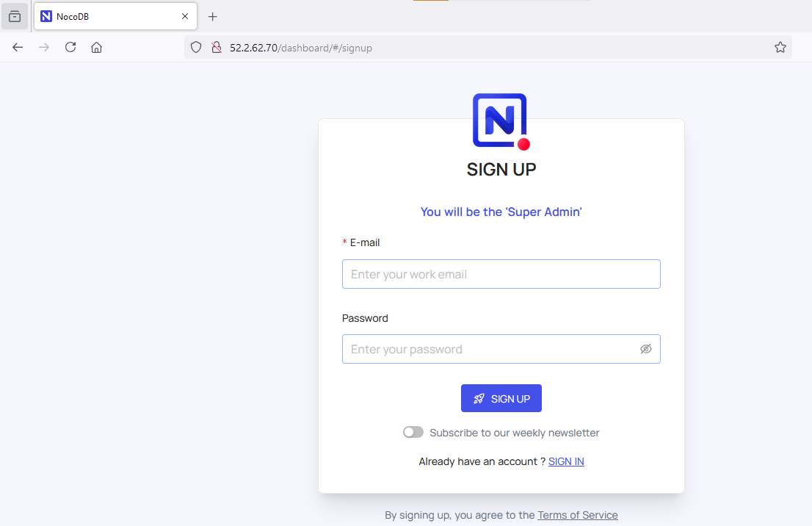Toggle password visibility eye icon
The width and height of the screenshot is (812, 526).
[x=646, y=349]
